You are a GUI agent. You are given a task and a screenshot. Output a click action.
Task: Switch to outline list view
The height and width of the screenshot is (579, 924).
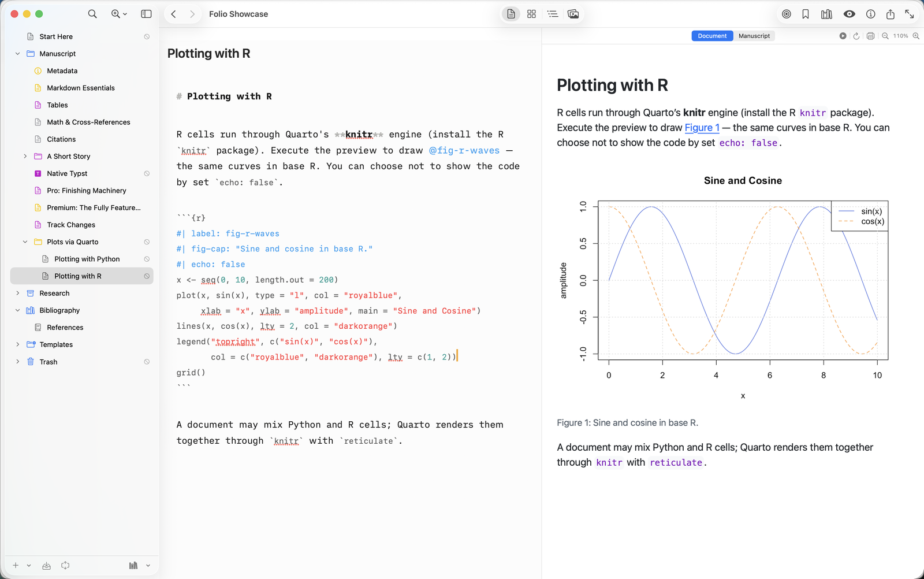[553, 14]
